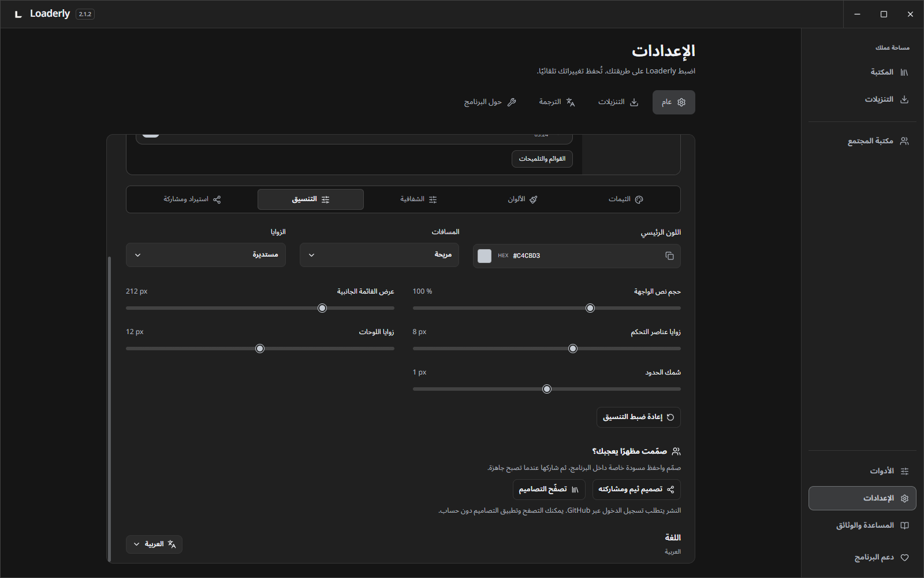924x578 pixels.
Task: Click the اللغة language label
Action: point(673,538)
